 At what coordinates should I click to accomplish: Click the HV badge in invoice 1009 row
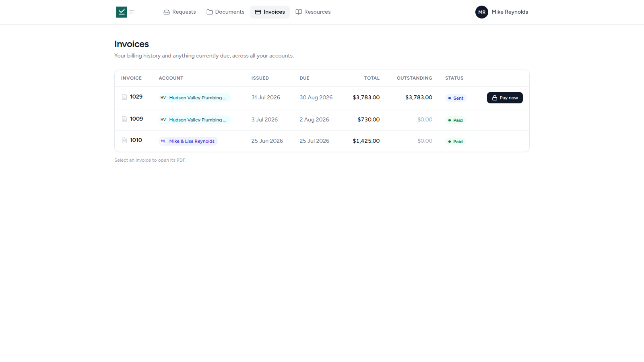point(163,120)
